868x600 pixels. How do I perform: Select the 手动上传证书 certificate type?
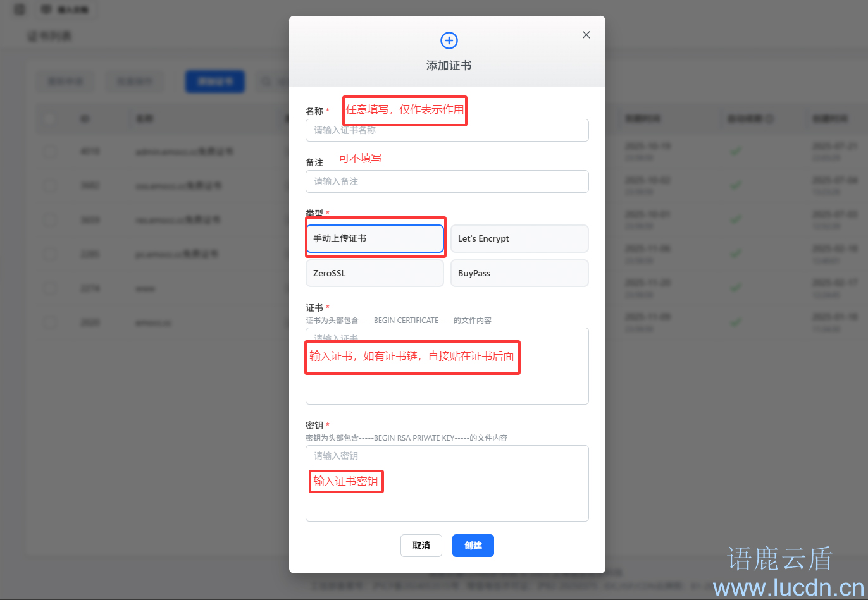click(x=375, y=238)
